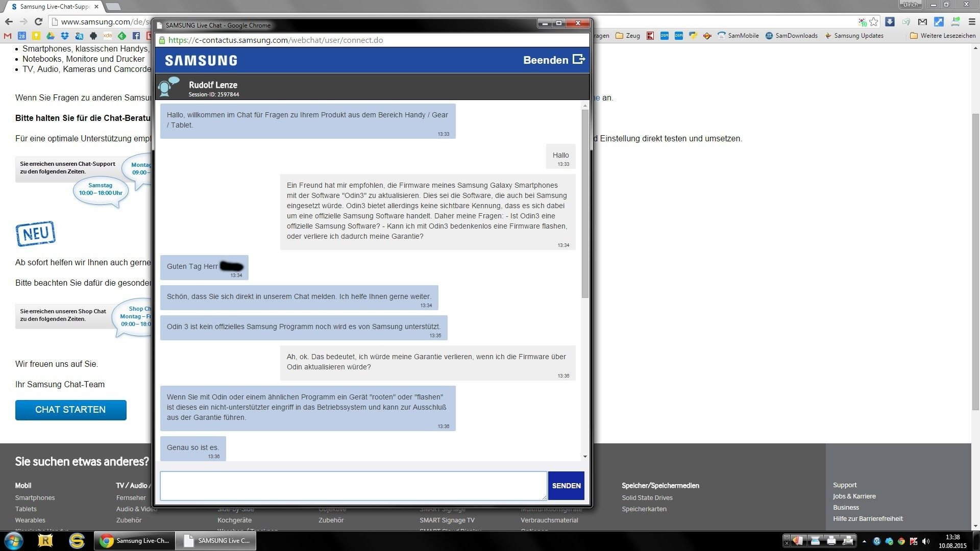Open the Chrome hamburger menu

(971, 21)
